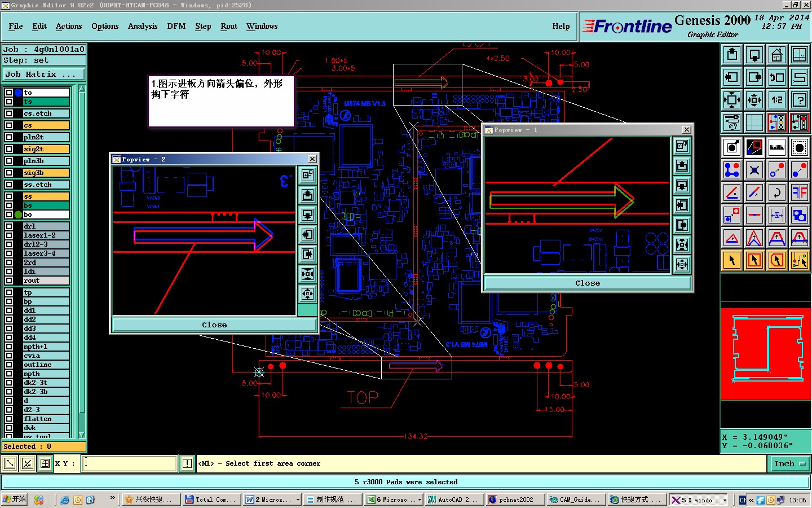812x508 pixels.
Task: Click the X Y coordinate input field
Action: [130, 464]
